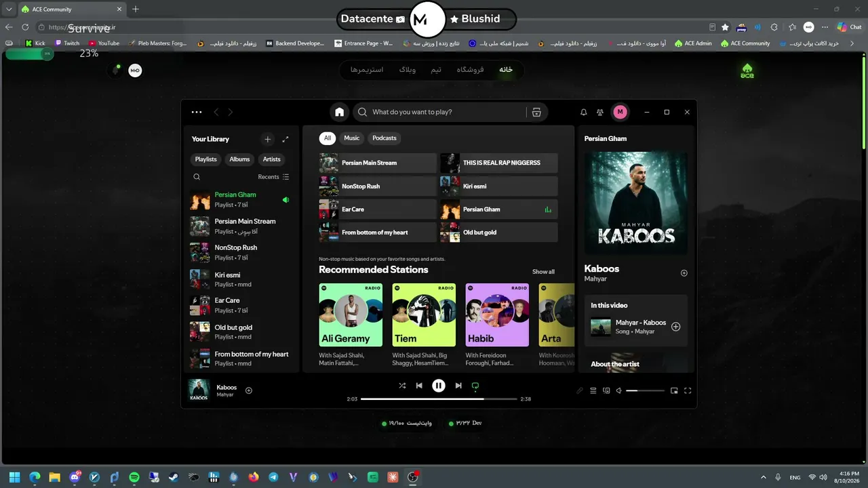868x488 pixels.
Task: Go back with Spotify's left arrow
Action: [x=216, y=113]
